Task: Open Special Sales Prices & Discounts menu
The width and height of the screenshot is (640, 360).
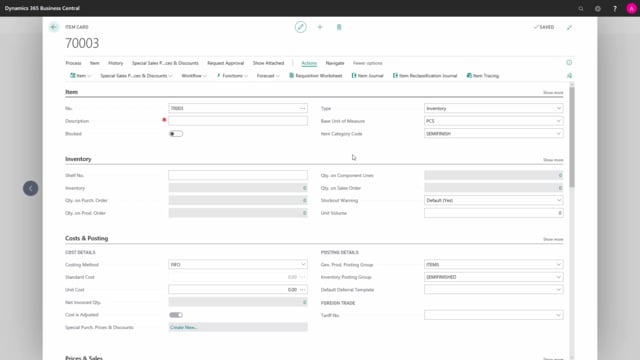Action: tap(165, 63)
